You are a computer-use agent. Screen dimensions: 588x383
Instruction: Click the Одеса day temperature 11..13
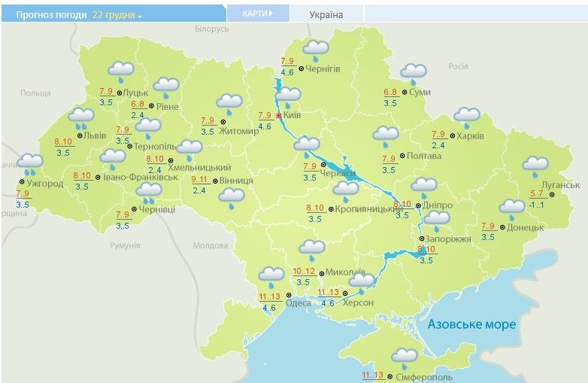[x=270, y=296]
